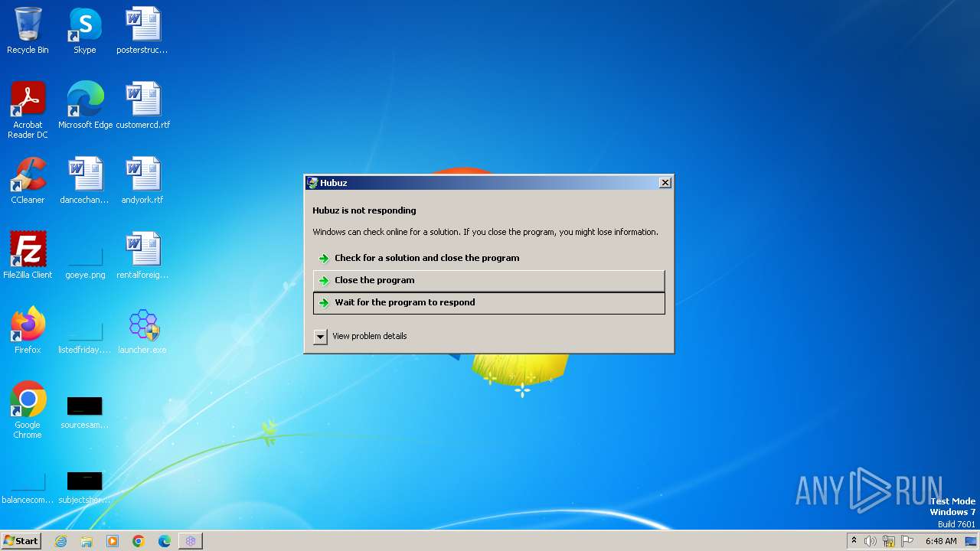Click the 6:48 AM clock
This screenshot has width=980, height=551.
click(x=941, y=541)
